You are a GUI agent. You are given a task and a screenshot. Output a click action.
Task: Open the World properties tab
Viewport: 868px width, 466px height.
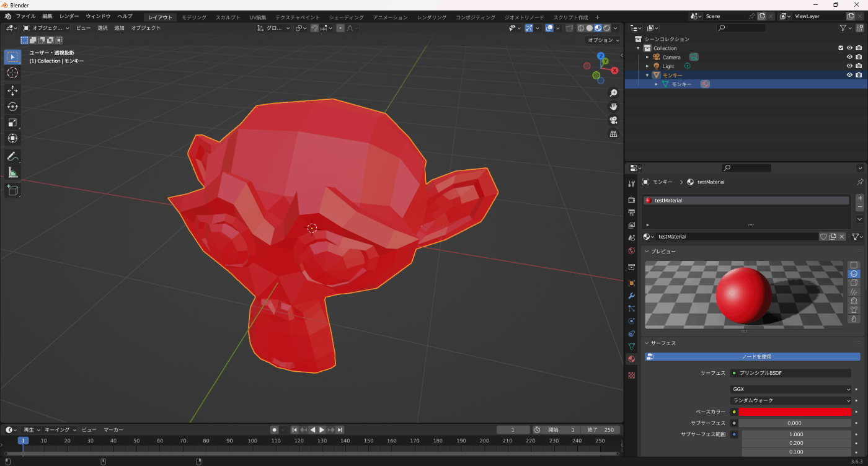coord(631,251)
